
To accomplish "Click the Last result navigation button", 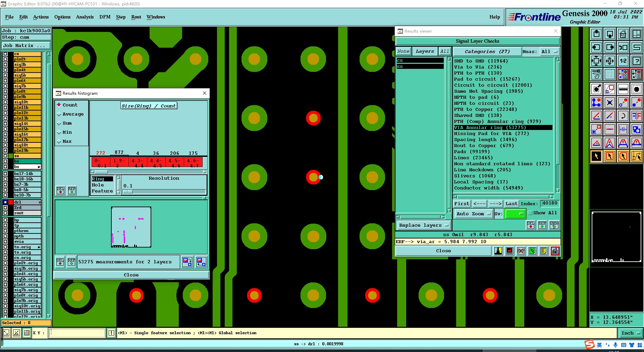I will tap(511, 204).
